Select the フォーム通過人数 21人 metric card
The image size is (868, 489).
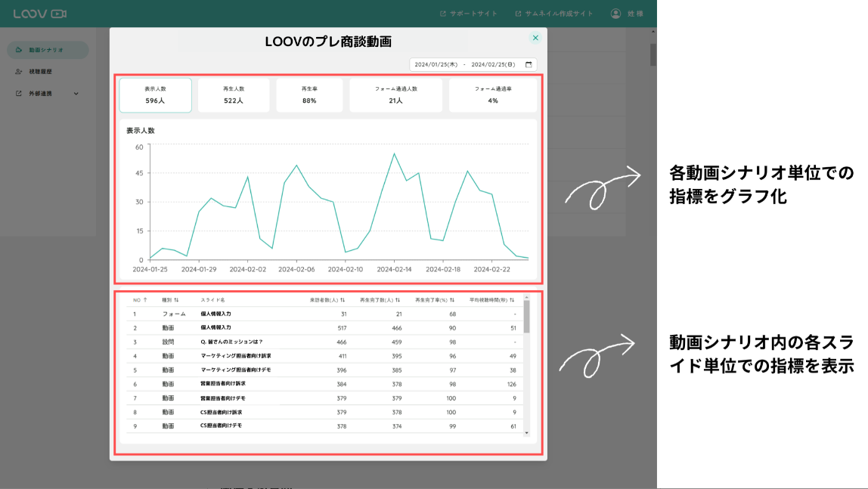(x=395, y=95)
